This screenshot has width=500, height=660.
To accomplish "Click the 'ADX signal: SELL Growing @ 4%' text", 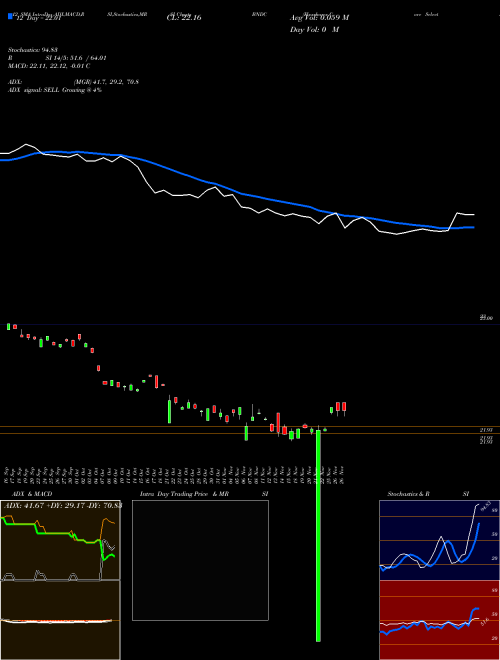I will (55, 90).
